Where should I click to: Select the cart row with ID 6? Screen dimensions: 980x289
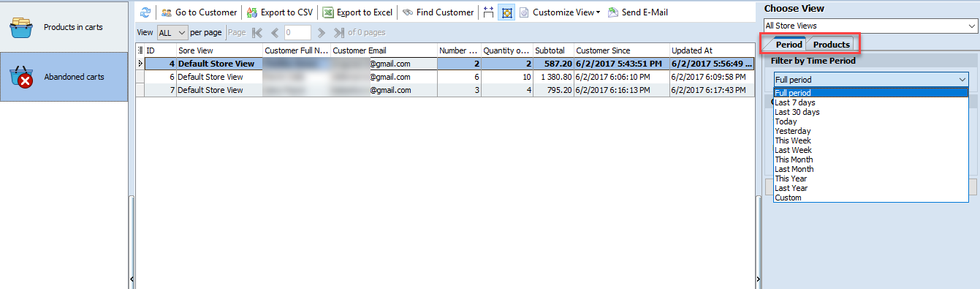(445, 77)
